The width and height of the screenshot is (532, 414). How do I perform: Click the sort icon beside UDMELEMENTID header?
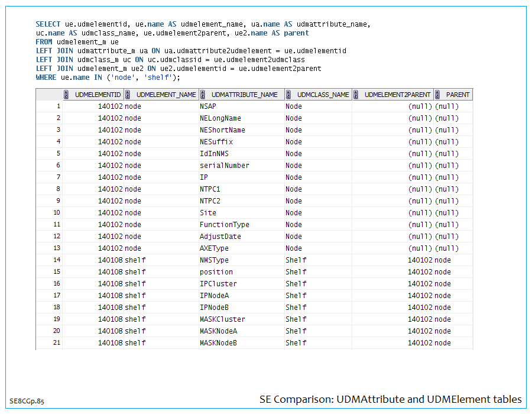(67, 95)
